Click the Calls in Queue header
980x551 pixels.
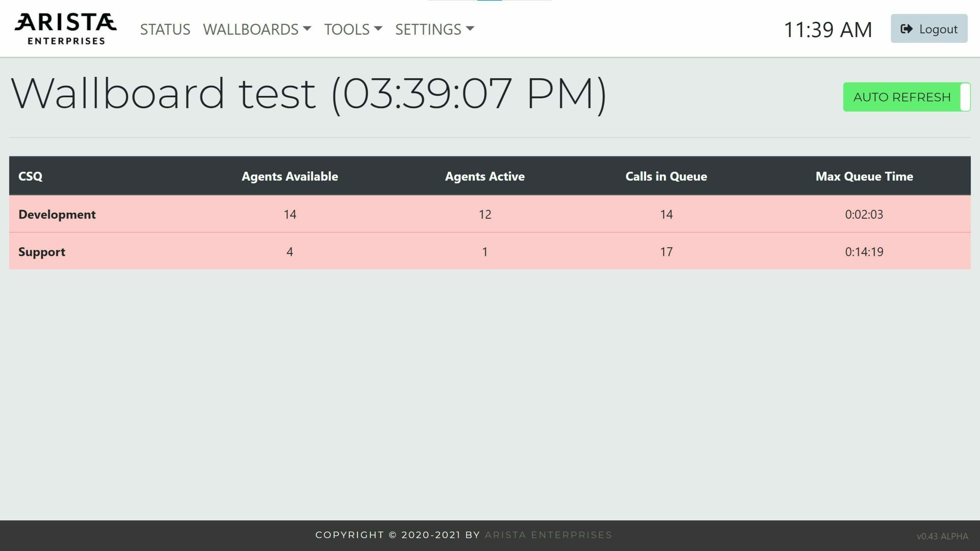pyautogui.click(x=666, y=176)
